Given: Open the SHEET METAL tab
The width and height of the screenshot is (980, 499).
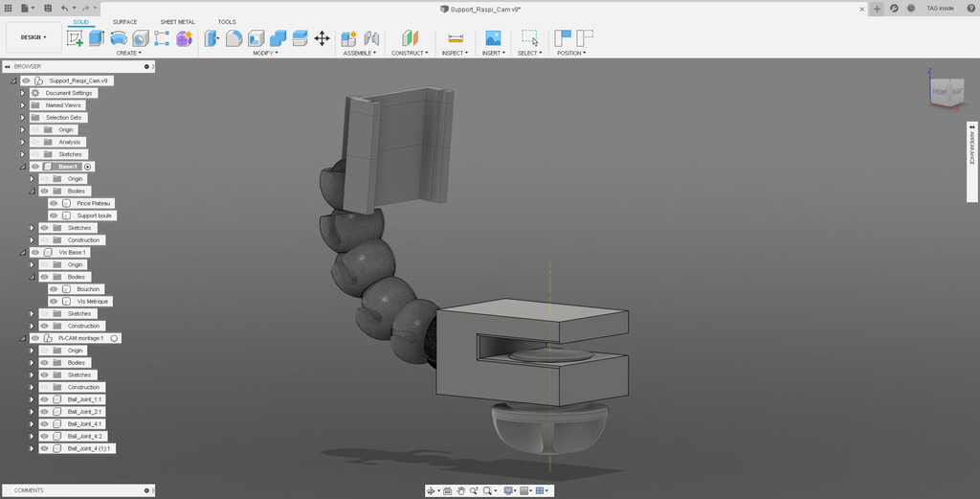Looking at the screenshot, I should 177,21.
